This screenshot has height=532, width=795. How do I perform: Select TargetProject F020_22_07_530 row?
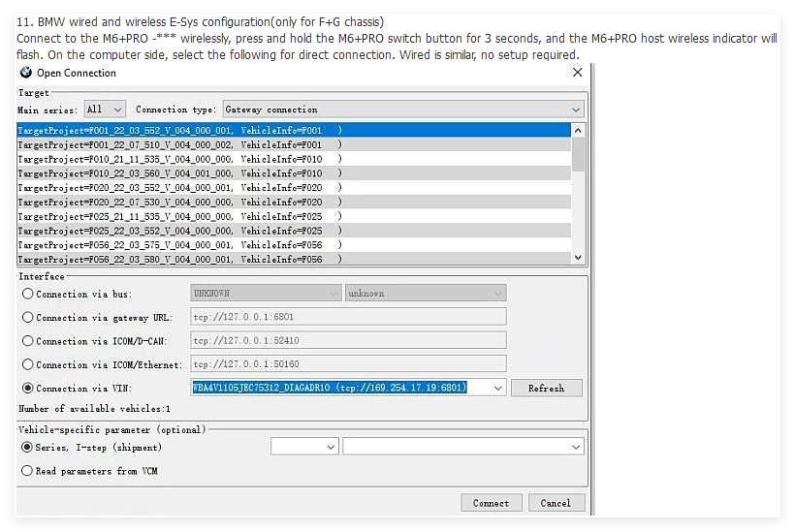(x=294, y=202)
